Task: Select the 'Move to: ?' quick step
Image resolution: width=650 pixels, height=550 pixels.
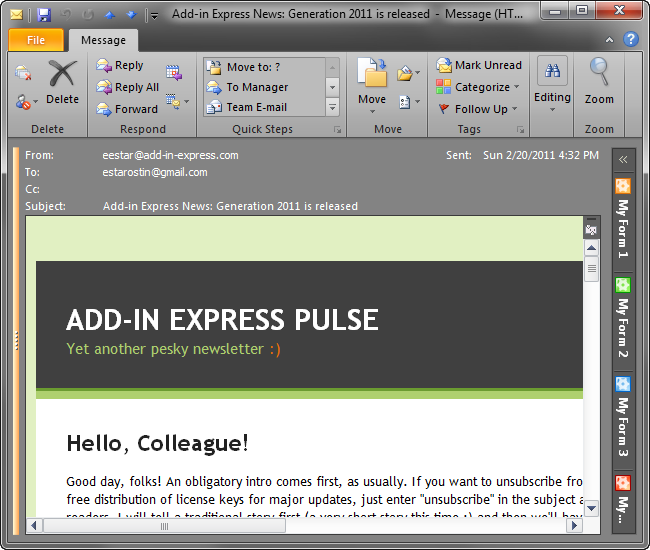Action: coord(264,67)
